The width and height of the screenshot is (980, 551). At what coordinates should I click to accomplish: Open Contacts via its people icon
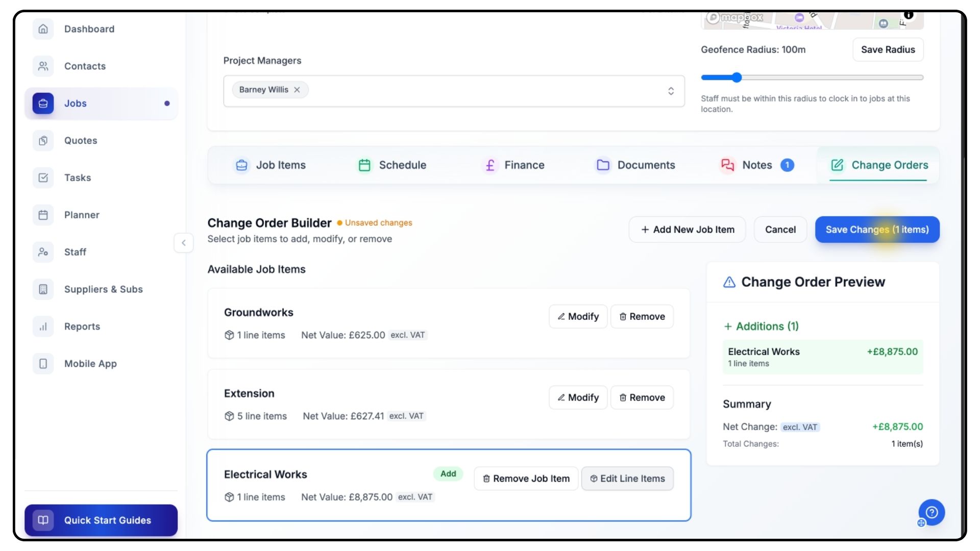click(43, 66)
